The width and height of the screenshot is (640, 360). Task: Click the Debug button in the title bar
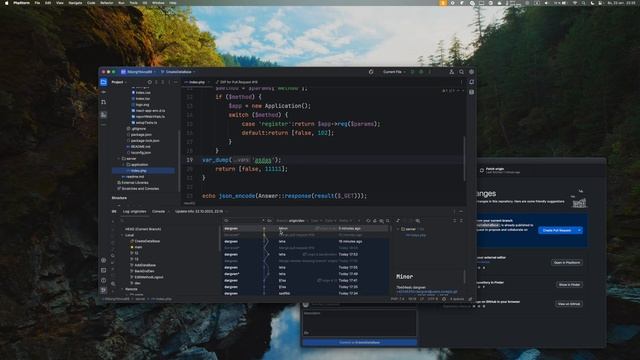point(421,72)
